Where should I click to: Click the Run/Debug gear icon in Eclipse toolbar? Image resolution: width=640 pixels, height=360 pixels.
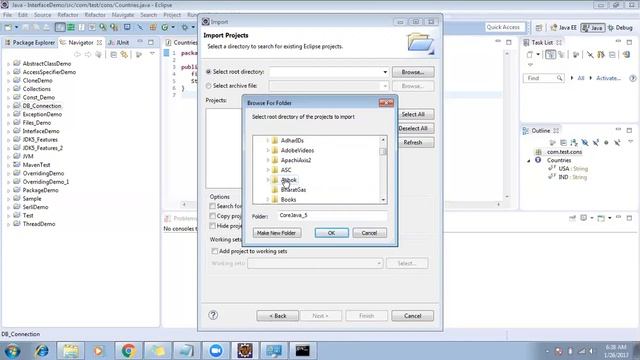click(x=185, y=27)
